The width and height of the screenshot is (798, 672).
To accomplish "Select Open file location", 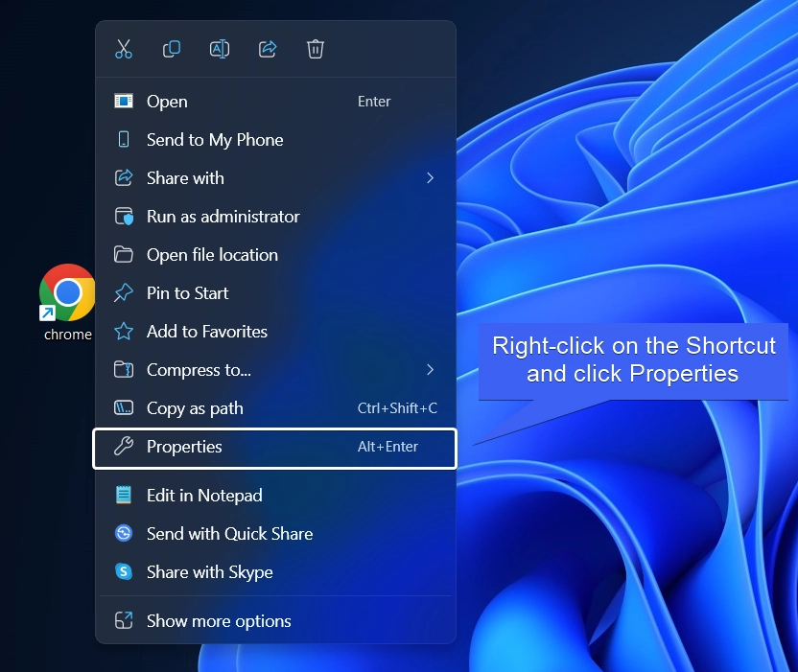I will pos(275,254).
